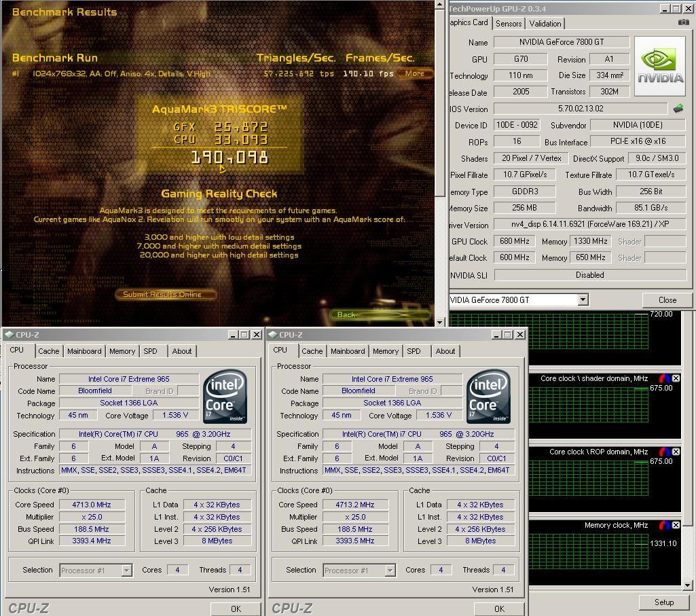Click QPI Link 3393.5 MHz value

(x=355, y=541)
